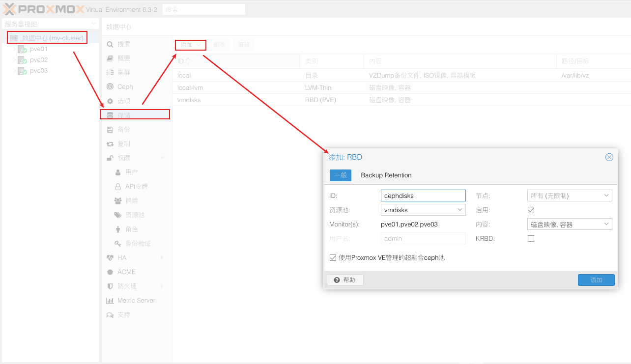Select the local-lvm storage row
This screenshot has width=631, height=364.
(402, 87)
